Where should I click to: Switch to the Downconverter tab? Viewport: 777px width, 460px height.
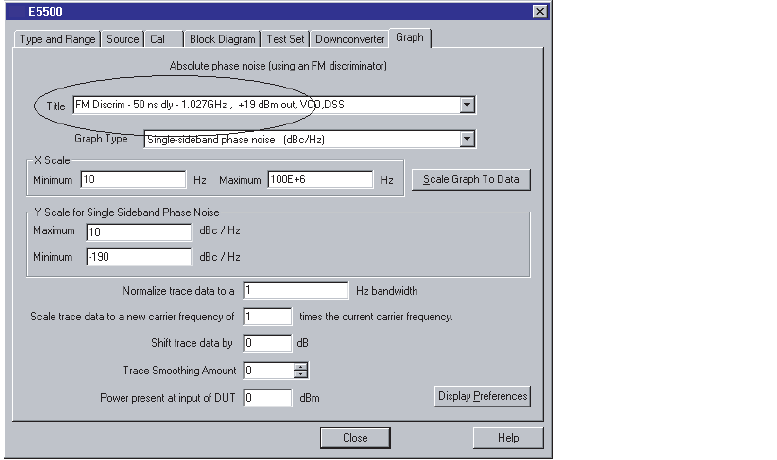click(x=350, y=39)
